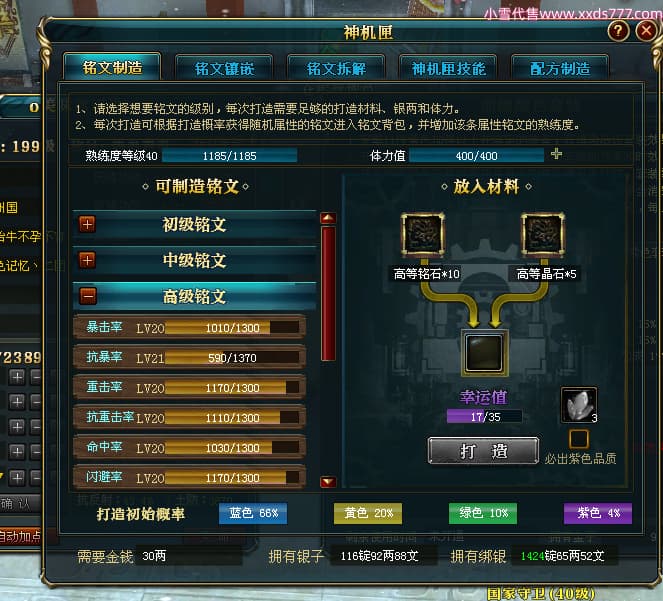Select the white crystal item icon
The height and width of the screenshot is (601, 663).
pos(578,405)
